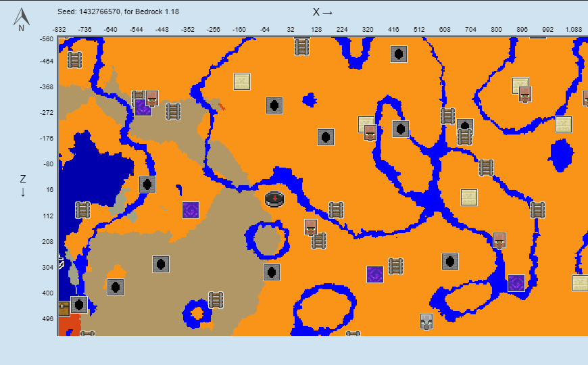Image resolution: width=588 pixels, height=365 pixels.
Task: Select the mineshaft on the far-right river bend
Action: [537, 210]
